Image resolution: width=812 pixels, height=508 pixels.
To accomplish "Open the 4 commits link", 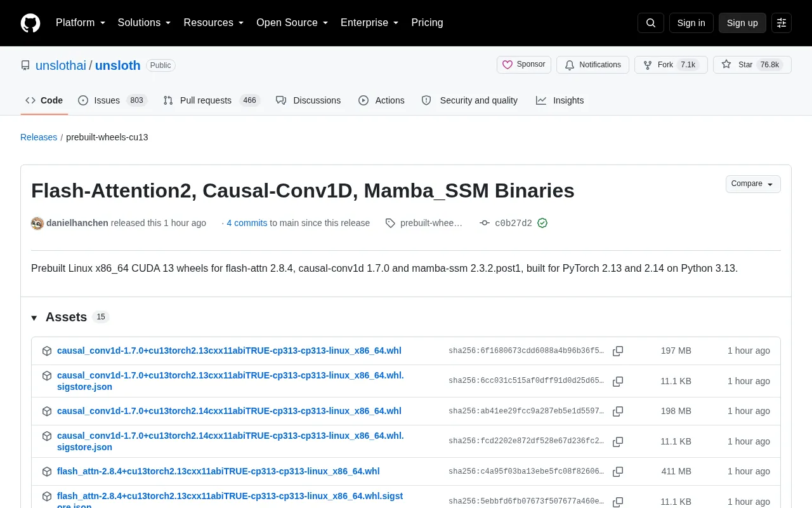I will [247, 223].
